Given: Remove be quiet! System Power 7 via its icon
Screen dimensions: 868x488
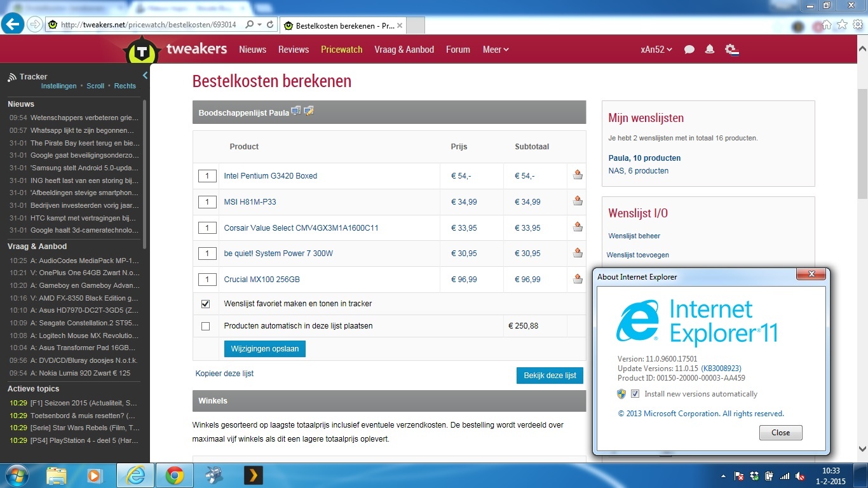Looking at the screenshot, I should [578, 253].
